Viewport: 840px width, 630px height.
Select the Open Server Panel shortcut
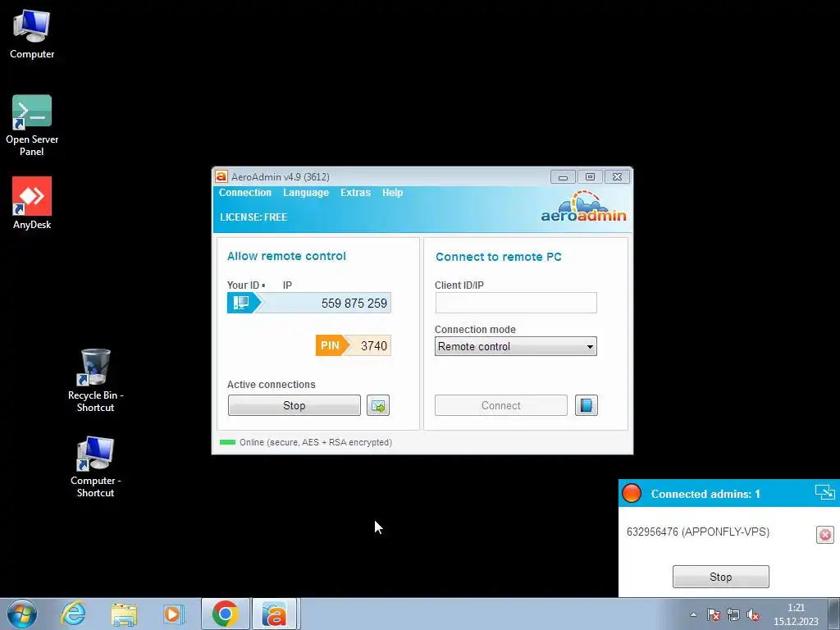(x=32, y=126)
